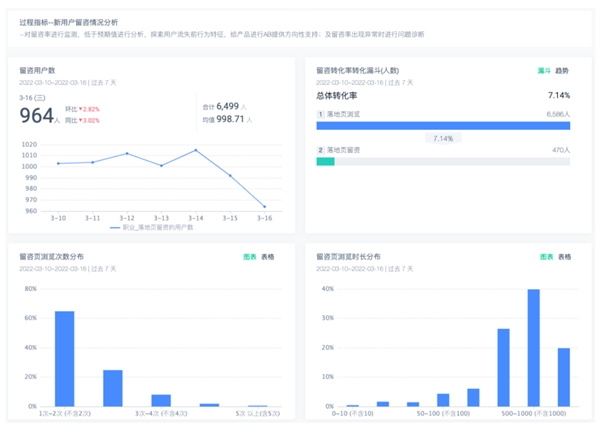The width and height of the screenshot is (600, 430).
Task: Click the 3次~4次 bar in views distribution
Action: [161, 399]
